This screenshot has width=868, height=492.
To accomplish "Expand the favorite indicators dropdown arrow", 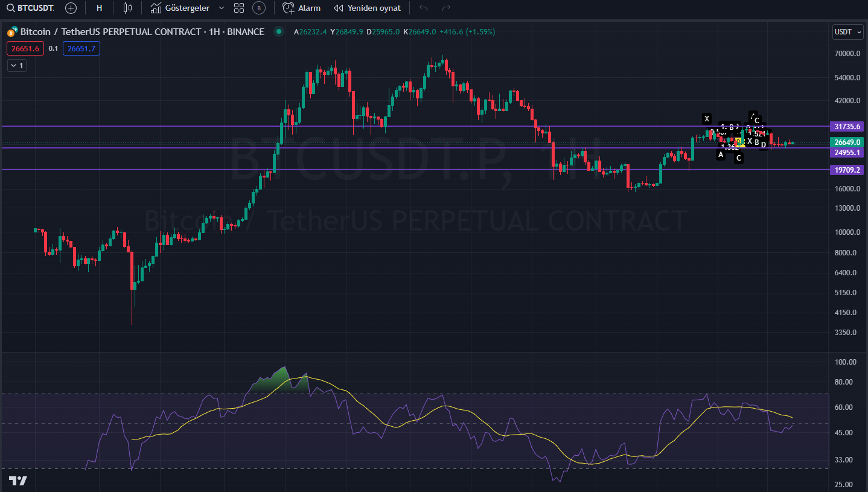I will point(221,8).
